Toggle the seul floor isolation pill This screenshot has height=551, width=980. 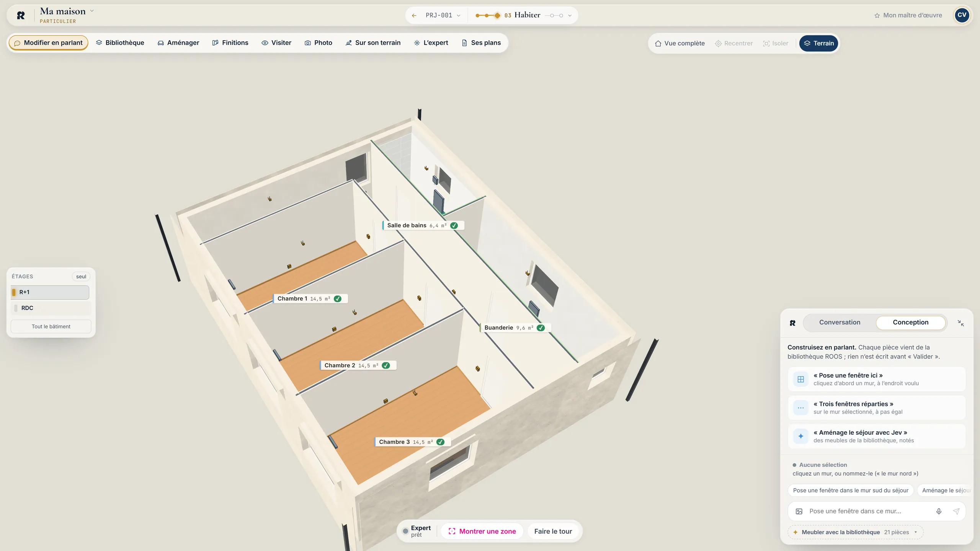tap(81, 277)
